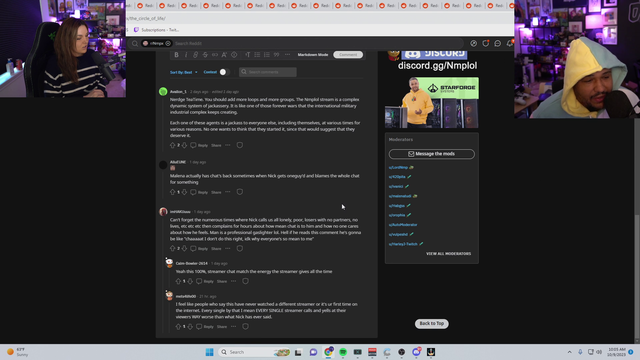Upvote the reply about every single streamer
Screen dimensions: 640x360
point(178,327)
